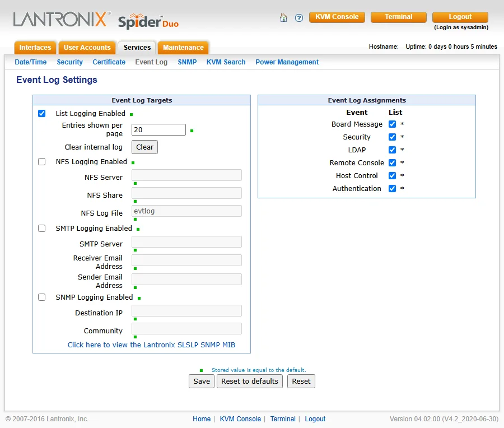Open Date/Time submenu

coord(31,62)
